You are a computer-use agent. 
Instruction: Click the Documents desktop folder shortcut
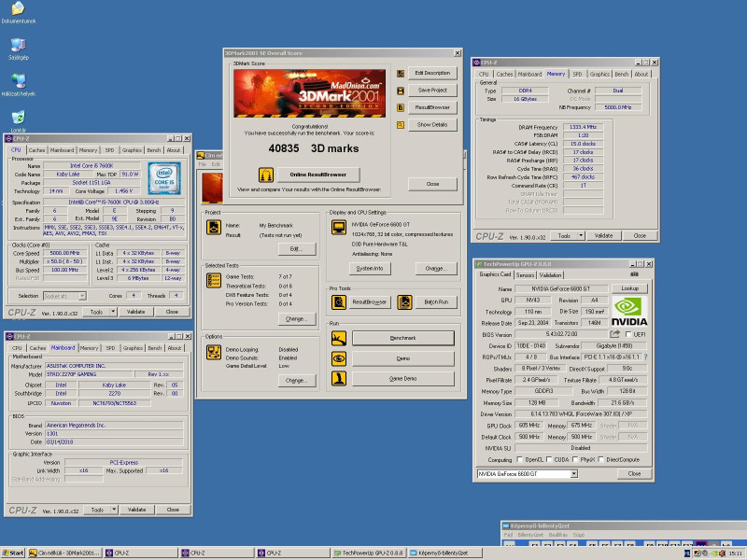pyautogui.click(x=17, y=9)
